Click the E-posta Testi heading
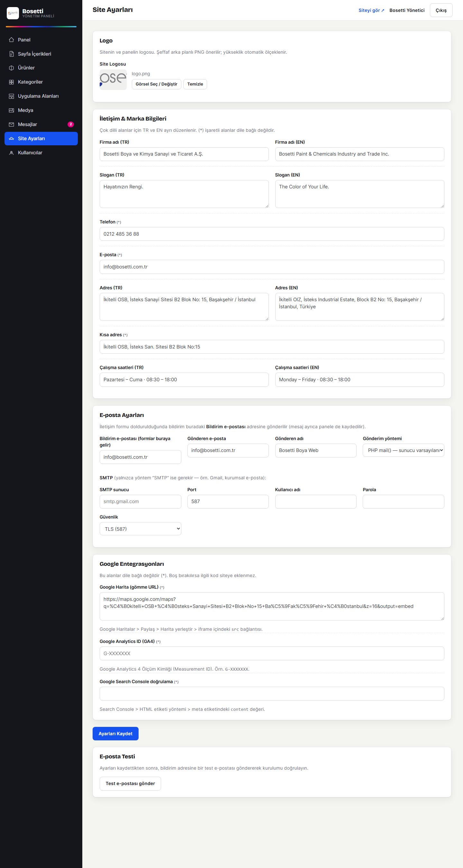This screenshot has width=463, height=868. (x=117, y=756)
